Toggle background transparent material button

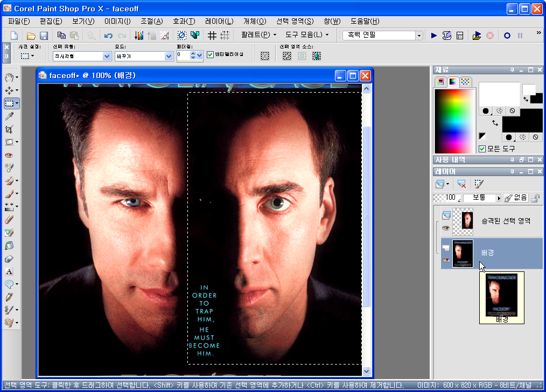click(536, 137)
